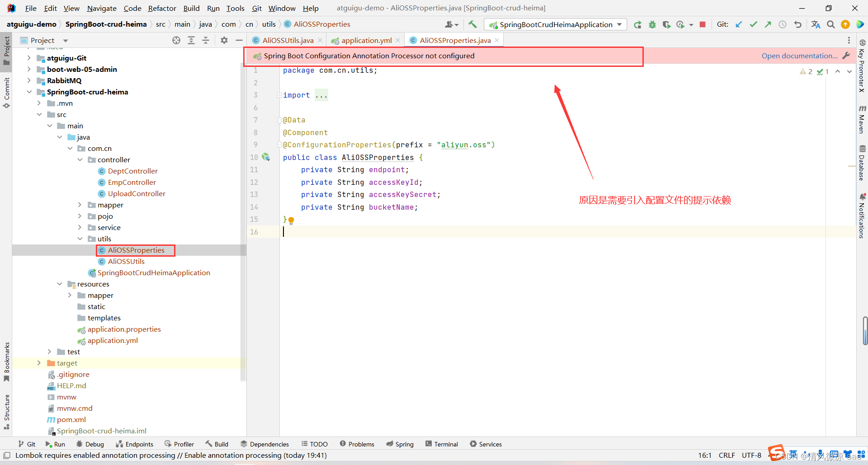868x465 pixels.
Task: Select pom.xml in project tree
Action: (x=71, y=419)
